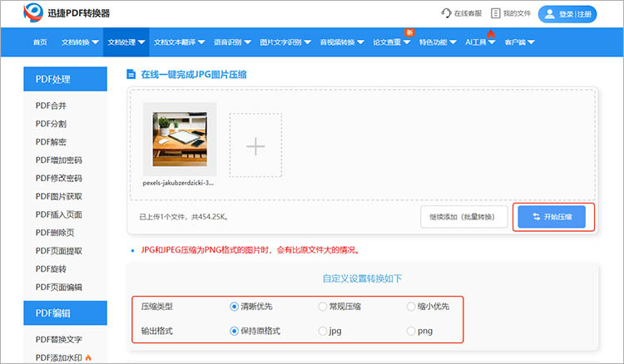The width and height of the screenshot is (624, 364).
Task: Click the 压缩类型 label
Action: pyautogui.click(x=156, y=307)
